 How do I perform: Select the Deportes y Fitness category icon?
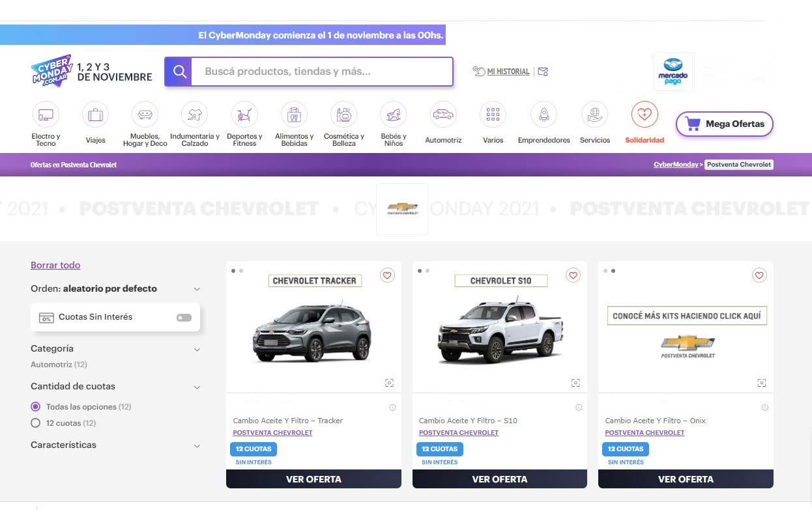[244, 115]
